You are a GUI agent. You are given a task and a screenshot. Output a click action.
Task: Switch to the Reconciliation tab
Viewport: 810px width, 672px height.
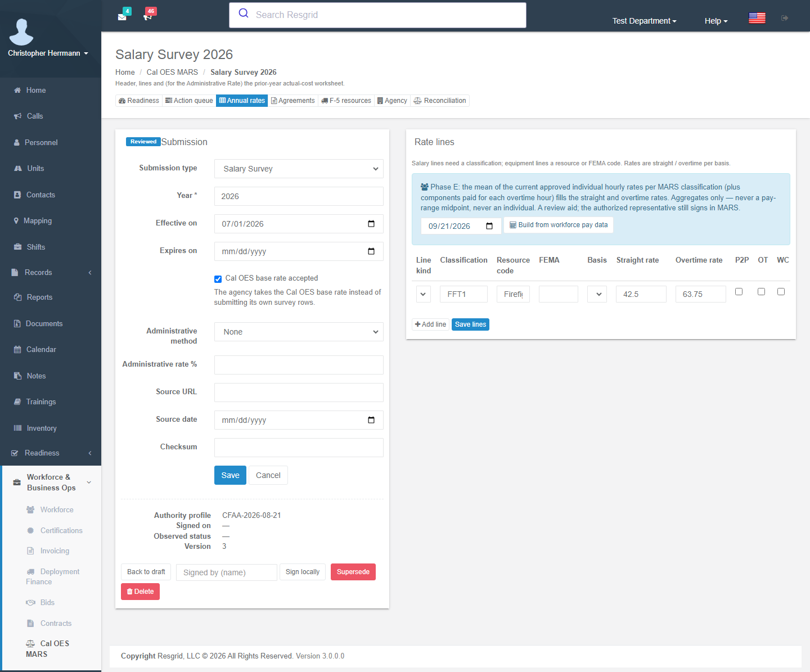440,101
